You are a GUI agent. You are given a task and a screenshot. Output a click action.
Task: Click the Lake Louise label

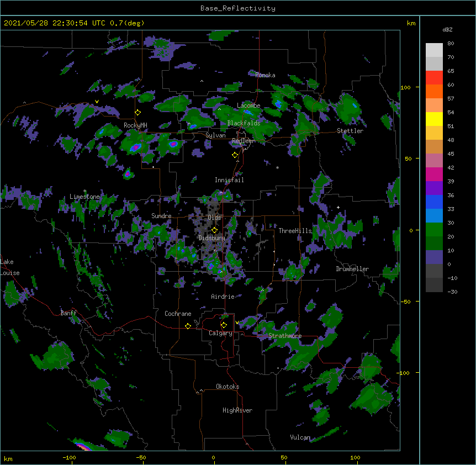tap(10, 267)
